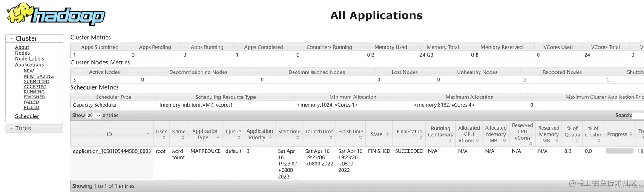Open the About link

coord(22,47)
